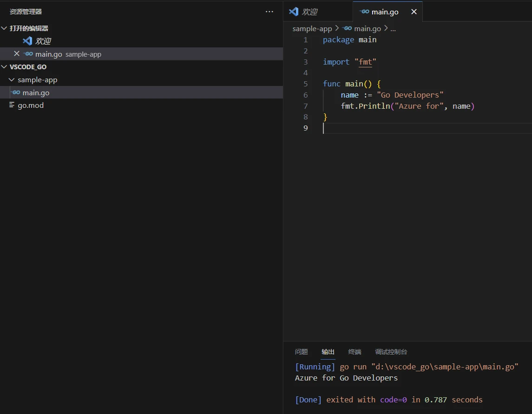Select 欢迎 in open editors list
532x414 pixels.
pyautogui.click(x=43, y=41)
